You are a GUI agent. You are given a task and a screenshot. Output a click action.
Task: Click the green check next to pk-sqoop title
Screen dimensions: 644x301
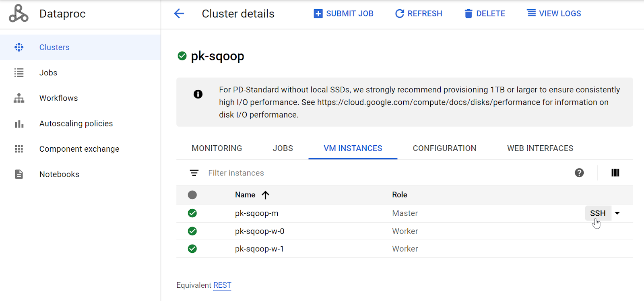pos(182,56)
